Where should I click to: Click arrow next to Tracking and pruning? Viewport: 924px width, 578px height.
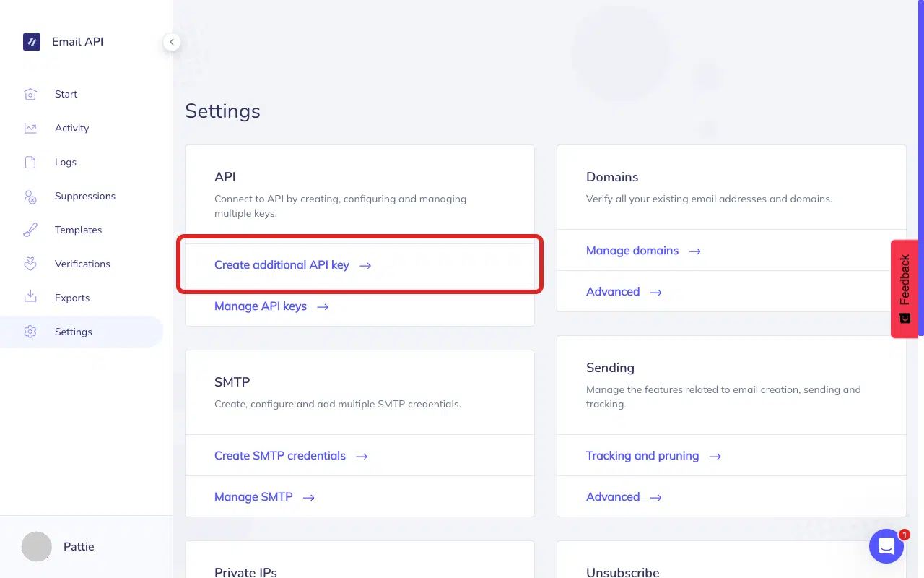tap(715, 457)
